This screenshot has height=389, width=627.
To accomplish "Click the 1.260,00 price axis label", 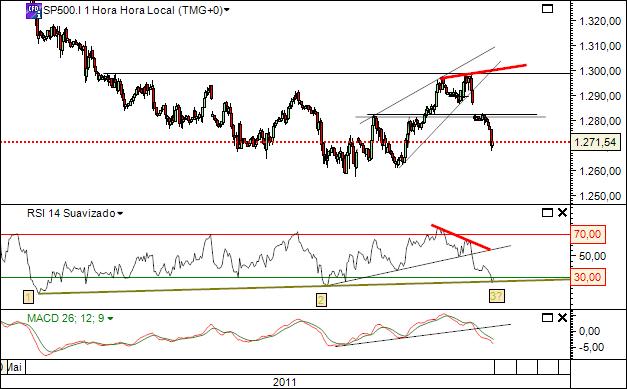I will click(600, 171).
